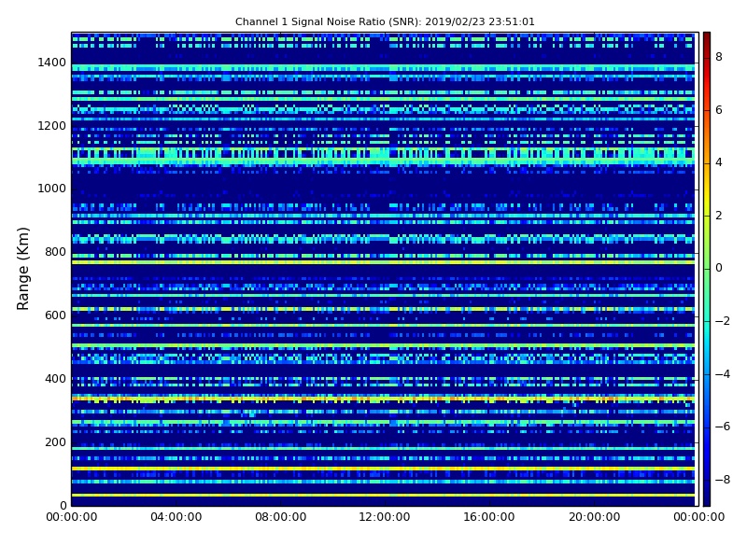This screenshot has width=747, height=560.
Task: Click the dark blue bottom of colorbar
Action: click(x=707, y=499)
